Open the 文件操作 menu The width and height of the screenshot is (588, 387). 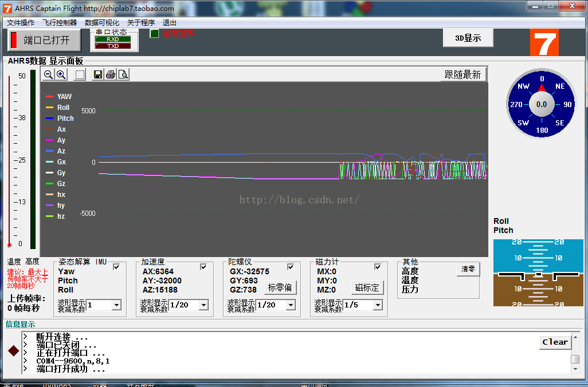coord(21,23)
